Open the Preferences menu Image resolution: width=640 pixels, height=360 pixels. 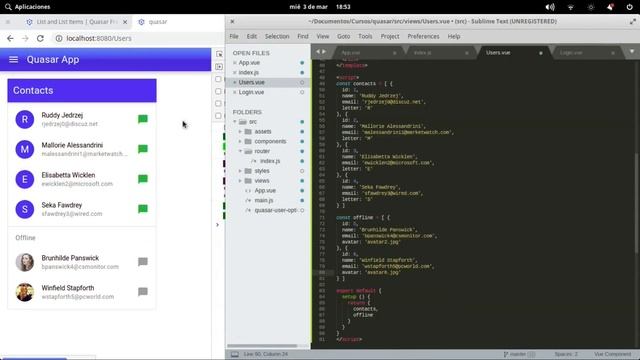423,36
